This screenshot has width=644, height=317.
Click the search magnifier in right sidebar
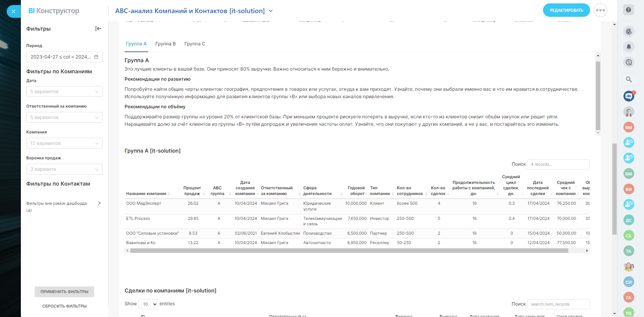point(629,80)
